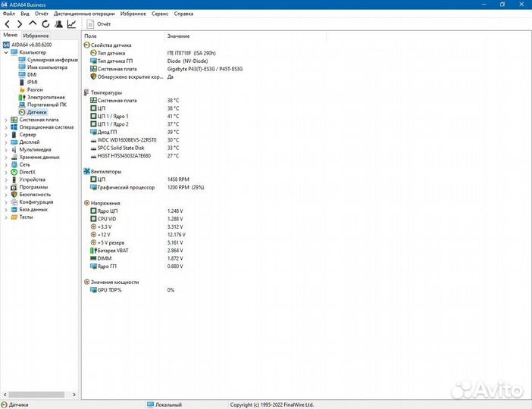The width and height of the screenshot is (532, 409).
Task: Click the Тесты folder icon
Action: [x=14, y=217]
